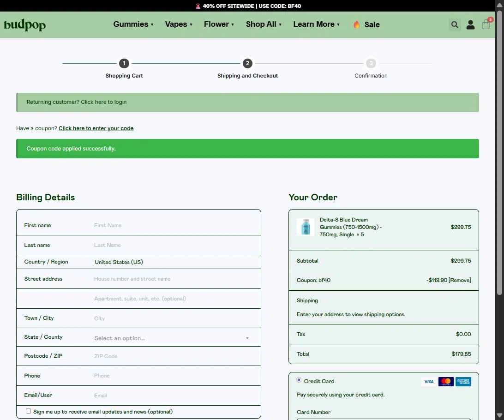Click the page vertical scrollbar thumb

[x=499, y=153]
